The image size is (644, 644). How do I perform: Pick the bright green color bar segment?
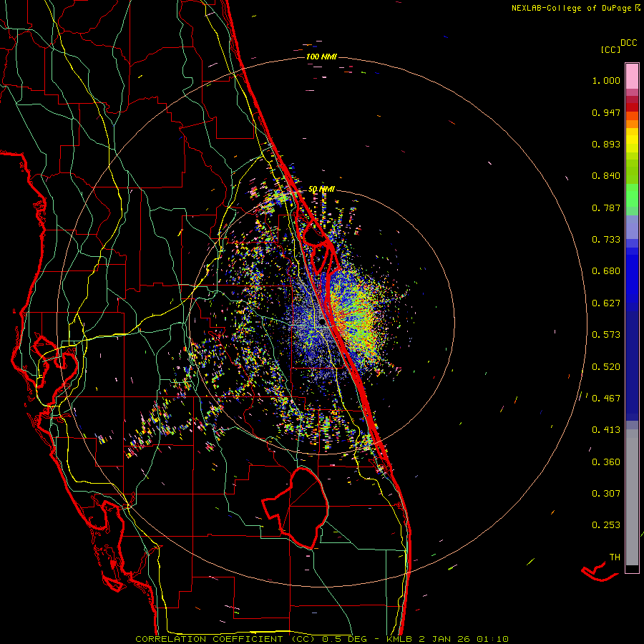click(632, 197)
